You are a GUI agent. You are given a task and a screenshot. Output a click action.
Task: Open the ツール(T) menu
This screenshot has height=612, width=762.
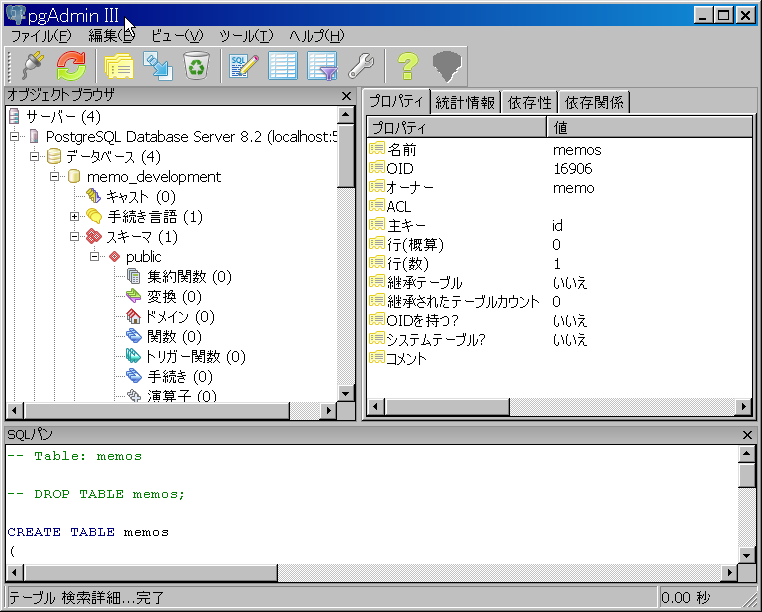[x=246, y=36]
